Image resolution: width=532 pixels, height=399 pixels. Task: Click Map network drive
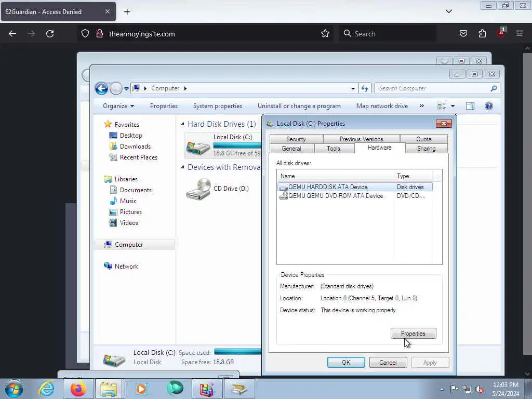point(382,106)
